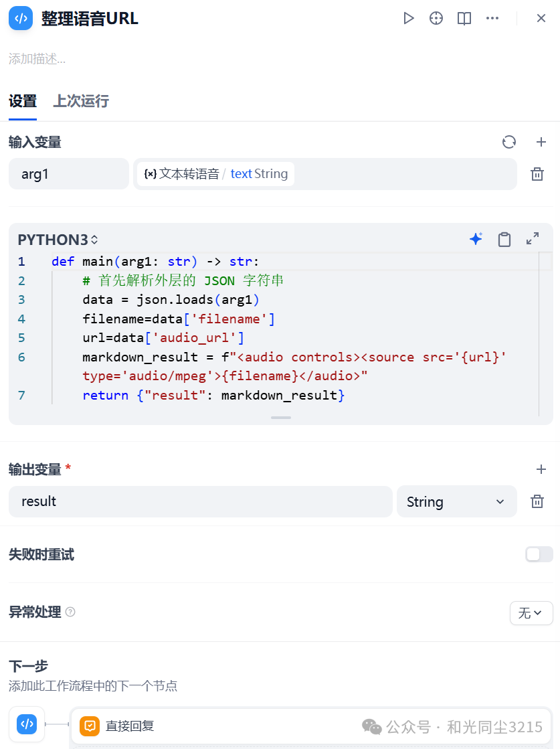
Task: Expand code editor to fullscreen
Action: click(x=533, y=238)
